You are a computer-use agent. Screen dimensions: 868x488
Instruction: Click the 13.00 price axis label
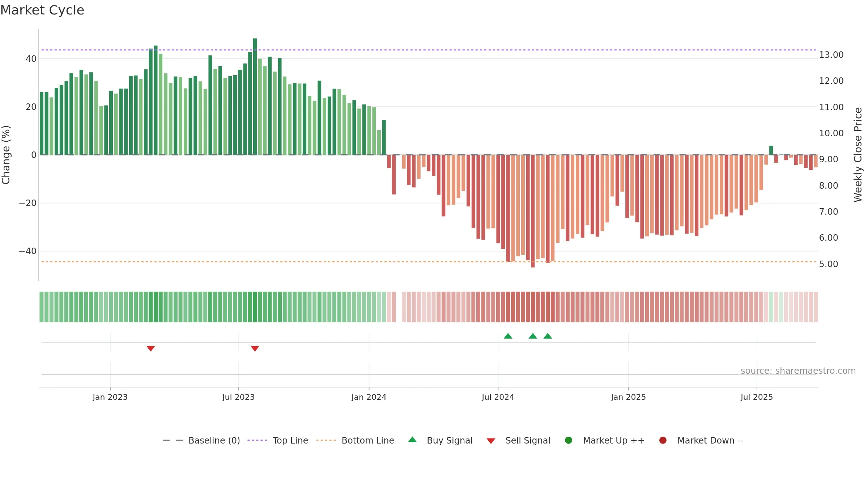coord(831,55)
